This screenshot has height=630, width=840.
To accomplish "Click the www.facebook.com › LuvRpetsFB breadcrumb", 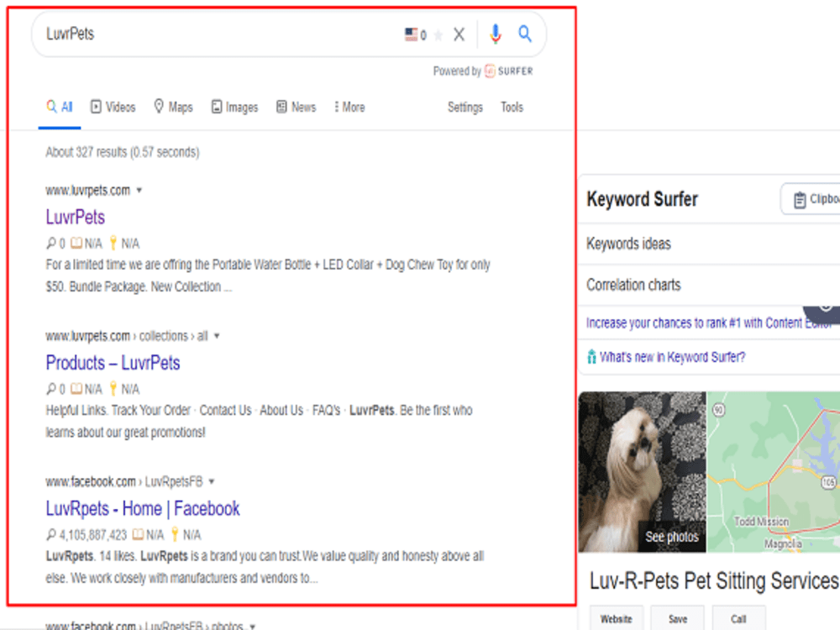I will [124, 481].
